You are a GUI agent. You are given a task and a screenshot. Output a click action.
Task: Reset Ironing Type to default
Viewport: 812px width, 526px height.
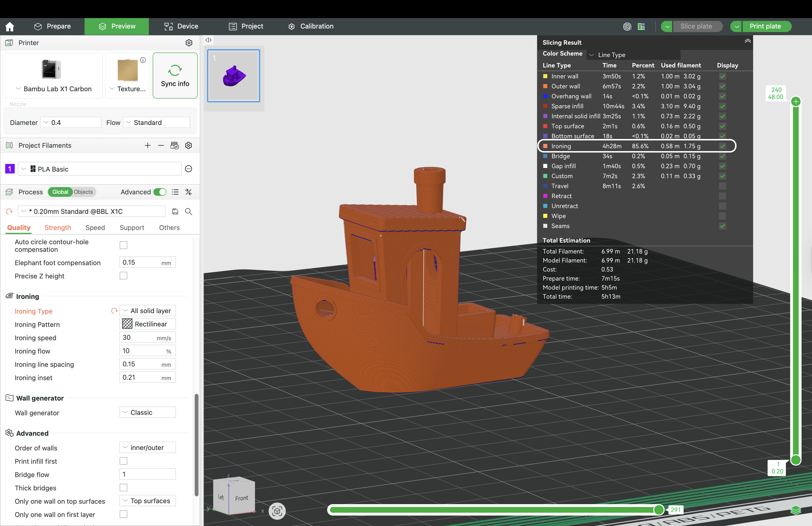point(114,311)
